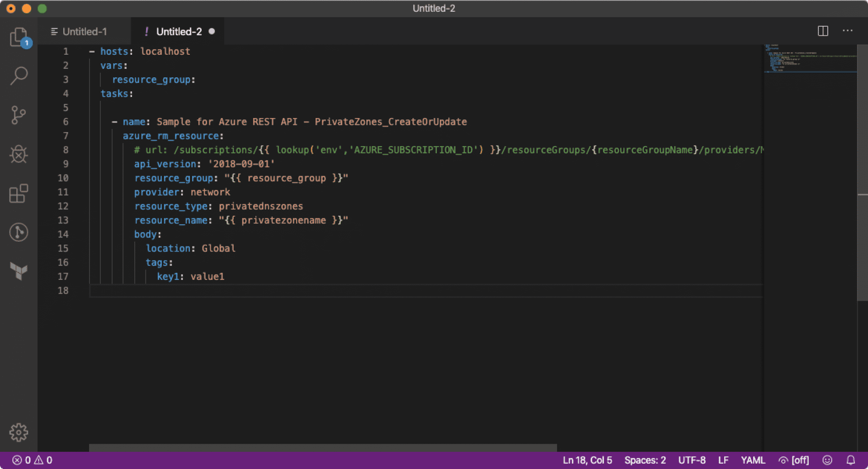Change language mode from YAML
868x469 pixels.
[x=753, y=460]
